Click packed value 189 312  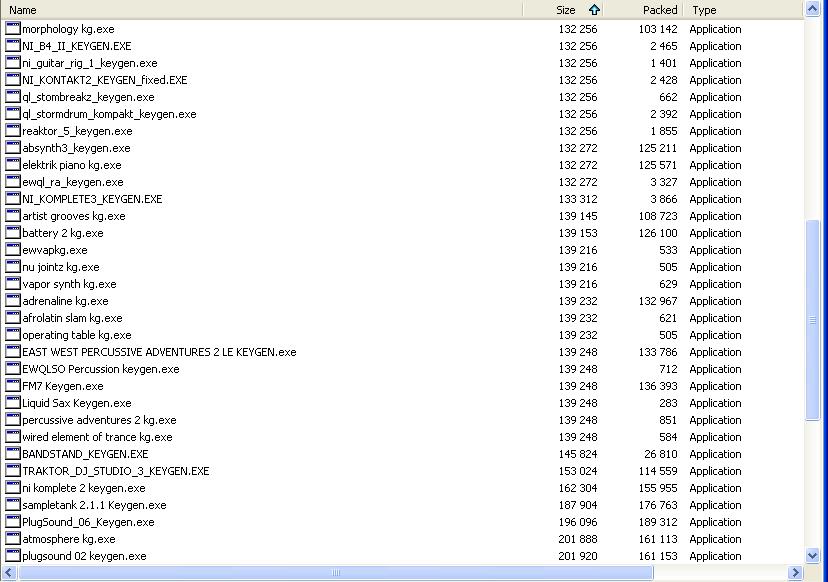coord(657,522)
